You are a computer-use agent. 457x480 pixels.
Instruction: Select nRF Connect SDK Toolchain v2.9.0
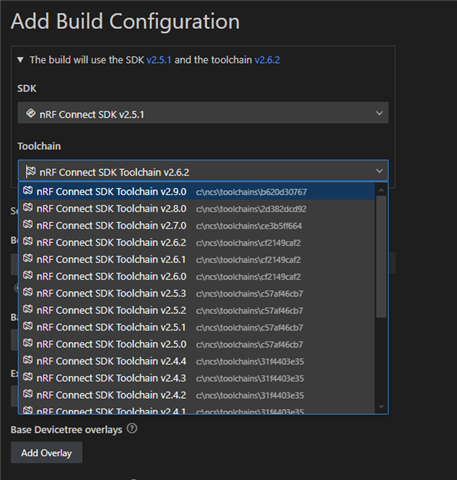pyautogui.click(x=197, y=192)
